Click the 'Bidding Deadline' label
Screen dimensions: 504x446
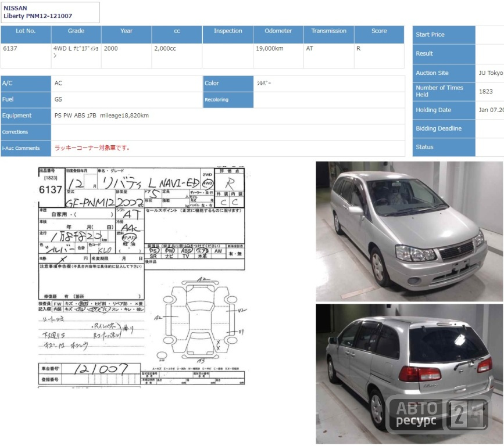click(444, 129)
